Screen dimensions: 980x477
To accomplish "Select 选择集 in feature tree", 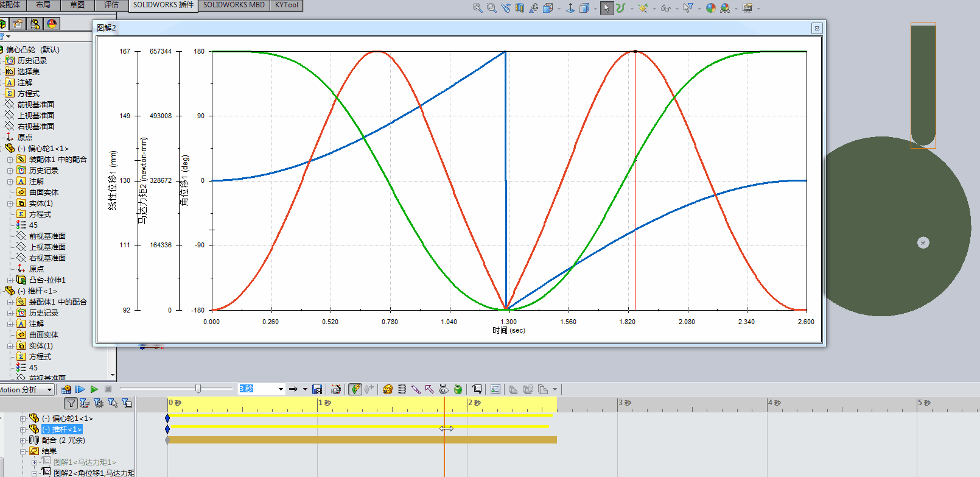I will pos(29,72).
